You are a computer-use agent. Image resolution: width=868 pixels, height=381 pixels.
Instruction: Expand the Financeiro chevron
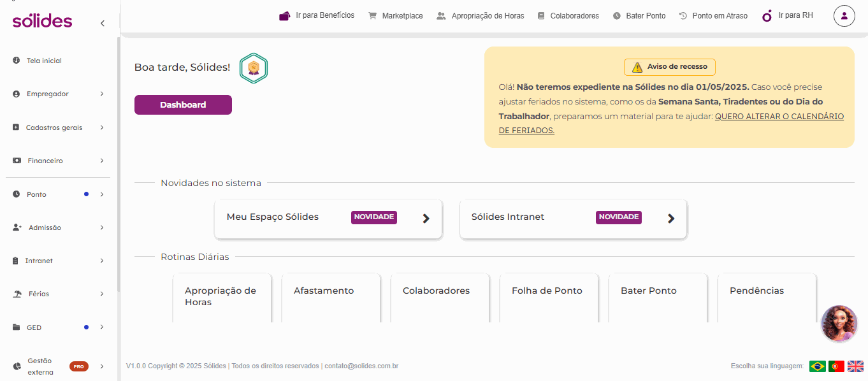coord(102,161)
